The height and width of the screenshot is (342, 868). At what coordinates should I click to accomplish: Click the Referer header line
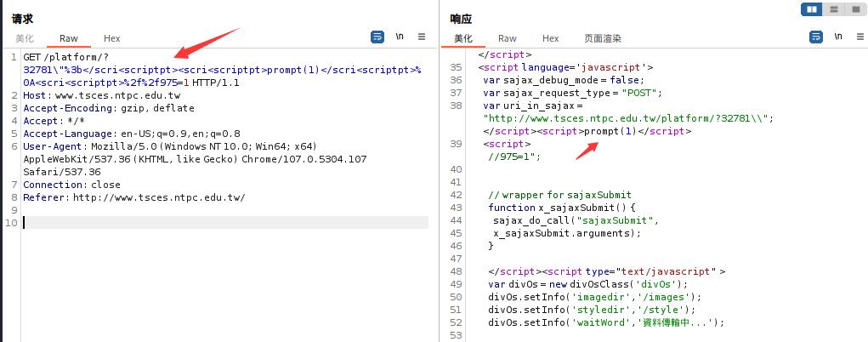tap(133, 197)
